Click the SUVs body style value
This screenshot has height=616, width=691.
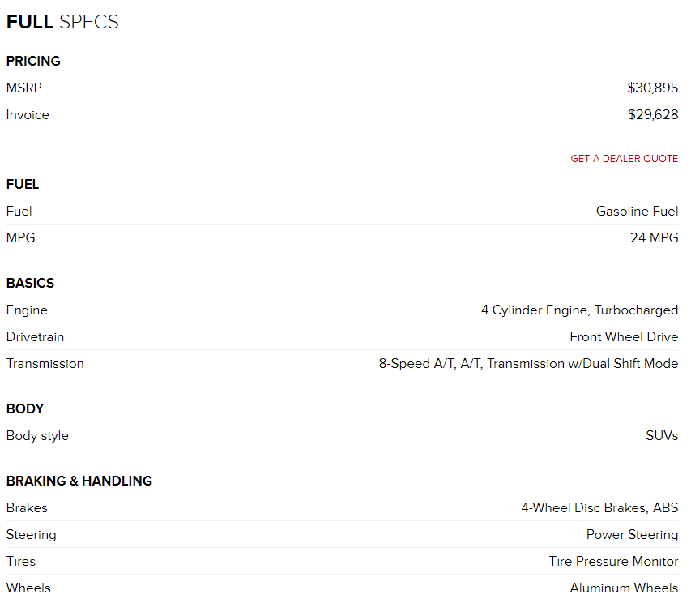662,435
